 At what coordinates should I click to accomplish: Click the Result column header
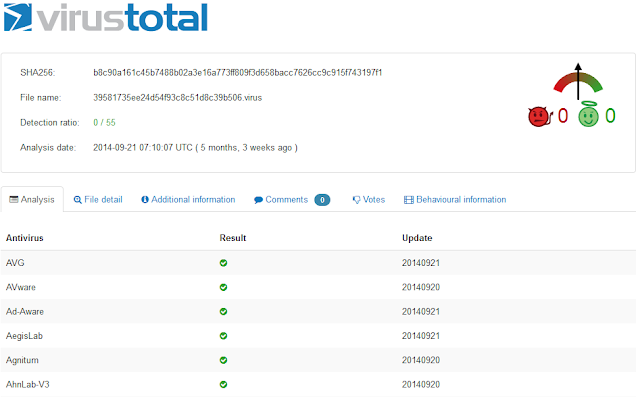click(233, 238)
